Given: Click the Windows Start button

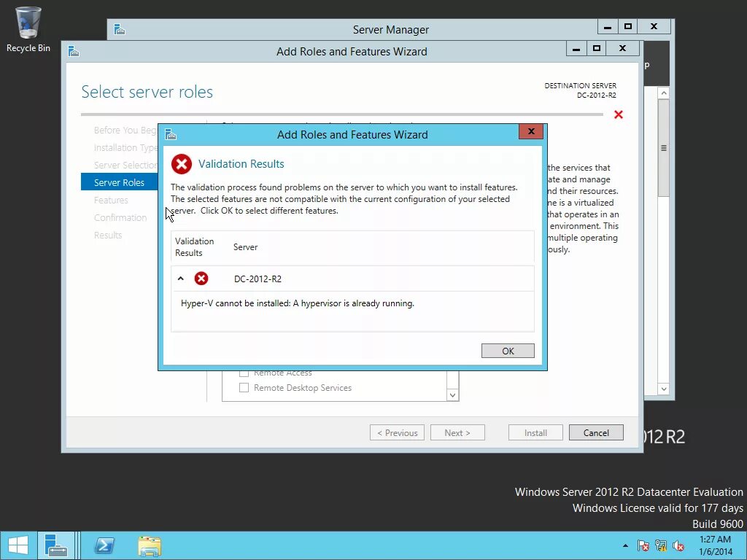Looking at the screenshot, I should [18, 545].
